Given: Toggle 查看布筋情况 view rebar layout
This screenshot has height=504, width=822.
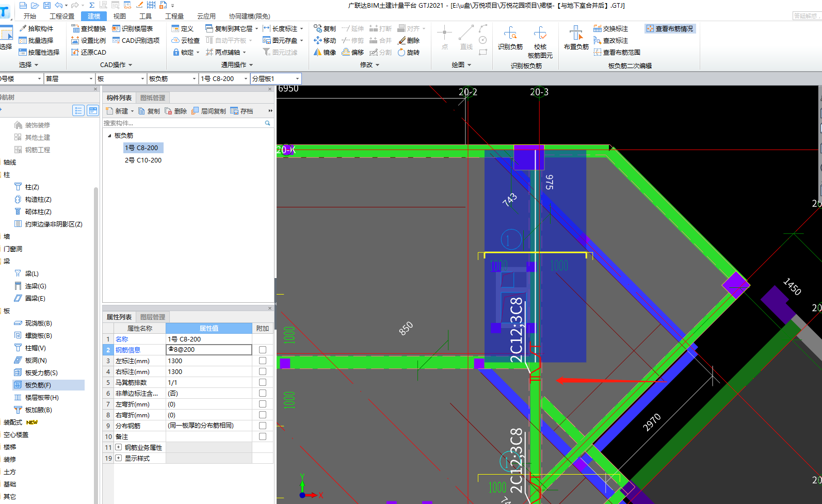Looking at the screenshot, I should pos(670,28).
